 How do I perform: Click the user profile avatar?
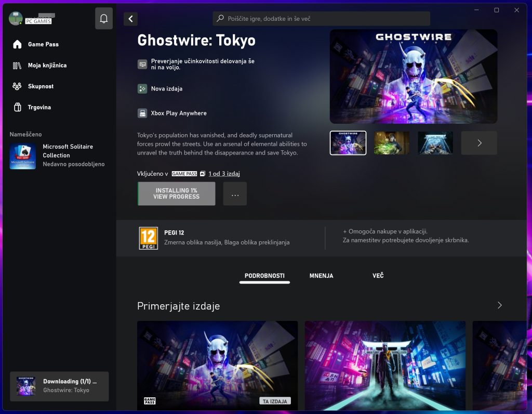(16, 18)
